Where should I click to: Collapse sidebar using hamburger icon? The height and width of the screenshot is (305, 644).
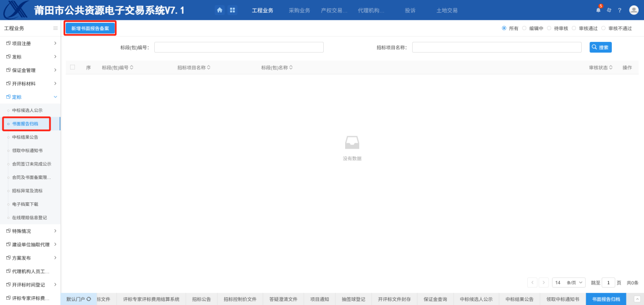55,28
